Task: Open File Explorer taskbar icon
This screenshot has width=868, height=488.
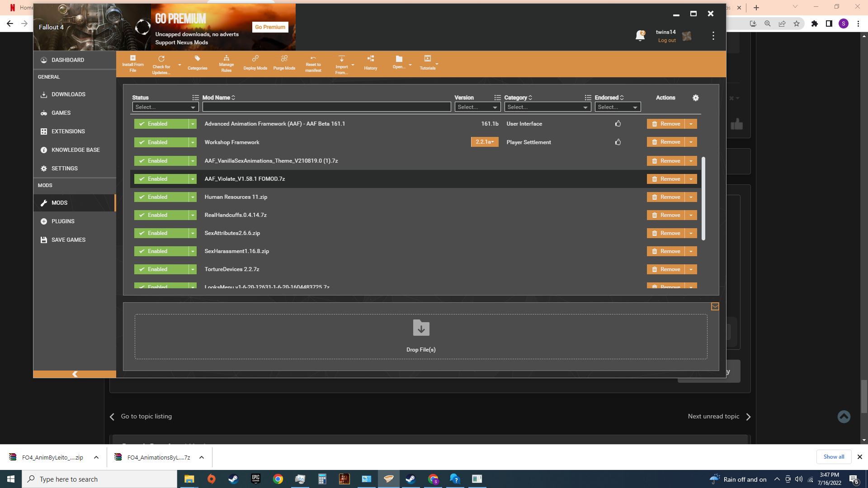Action: pos(189,479)
